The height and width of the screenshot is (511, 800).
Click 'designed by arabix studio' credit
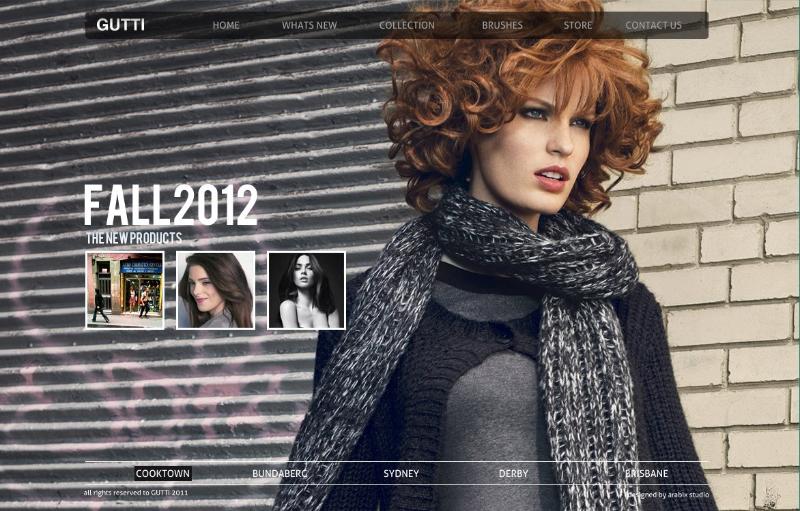point(668,495)
